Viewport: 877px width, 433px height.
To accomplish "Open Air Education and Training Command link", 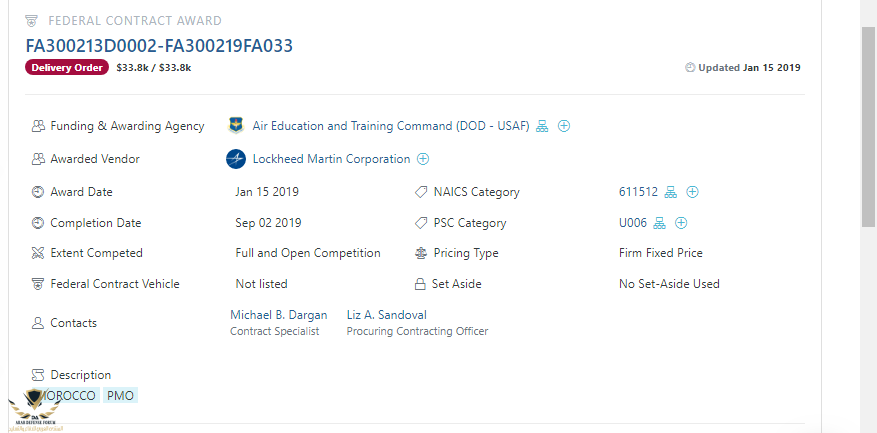I will pyautogui.click(x=390, y=126).
